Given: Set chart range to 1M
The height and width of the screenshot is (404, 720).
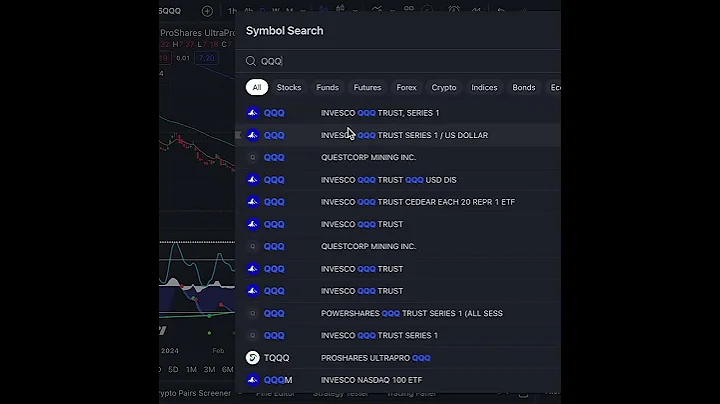Looking at the screenshot, I should pos(191,370).
